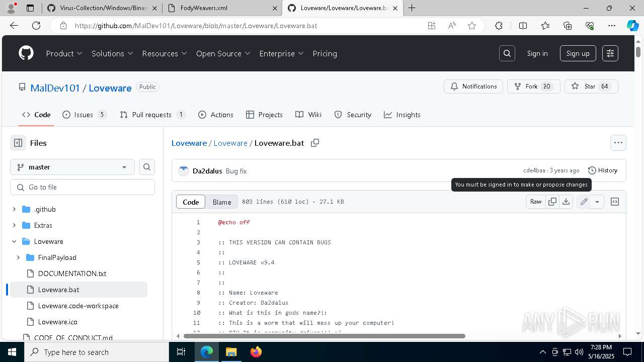Expand the .github folder
Screen dimensions: 644x362
point(14,209)
